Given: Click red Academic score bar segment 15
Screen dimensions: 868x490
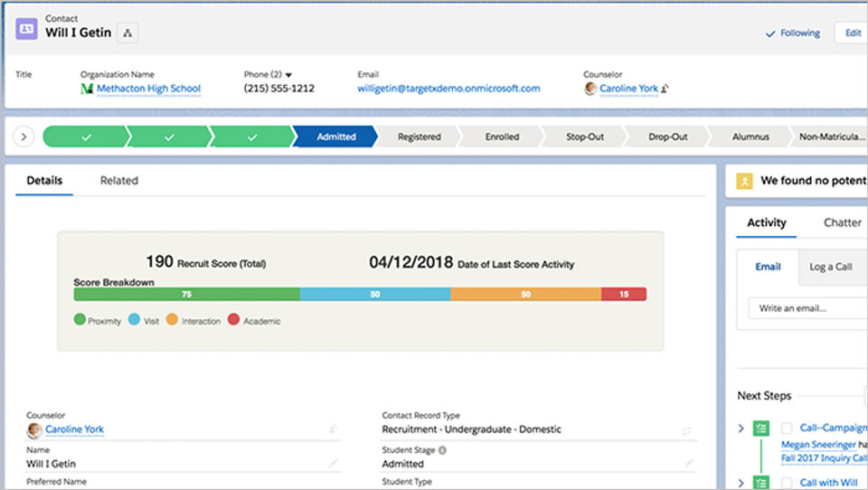Looking at the screenshot, I should [624, 294].
